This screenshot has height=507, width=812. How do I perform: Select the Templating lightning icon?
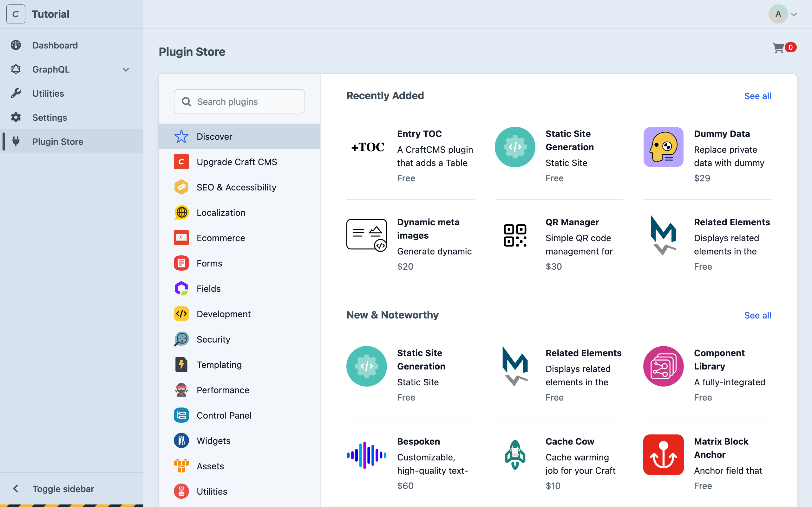pos(181,364)
